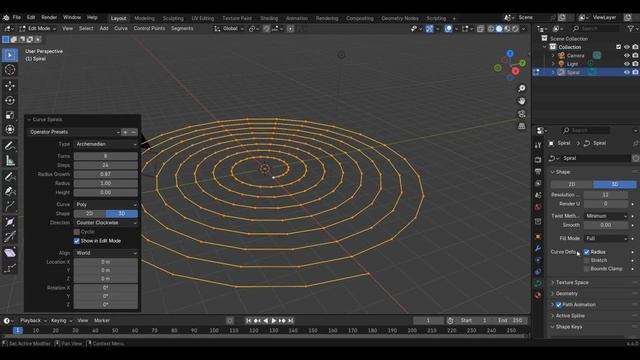Open the Modifiers wrench tab

coord(538,248)
